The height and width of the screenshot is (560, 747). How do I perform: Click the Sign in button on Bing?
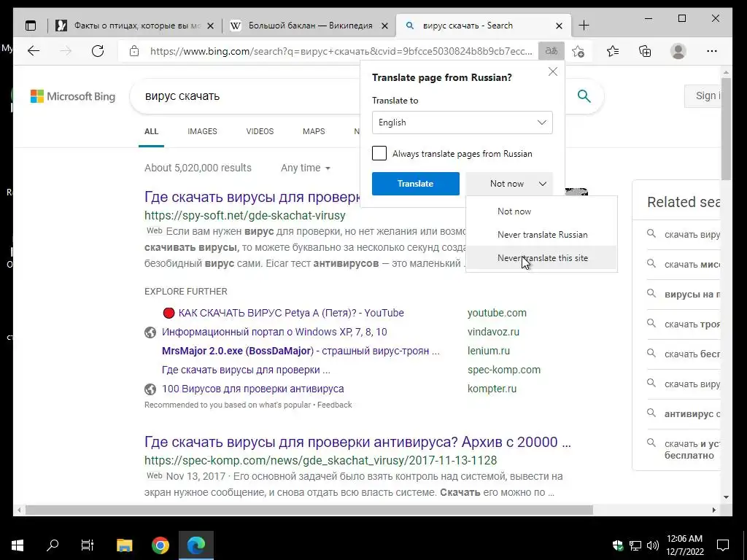click(x=704, y=96)
